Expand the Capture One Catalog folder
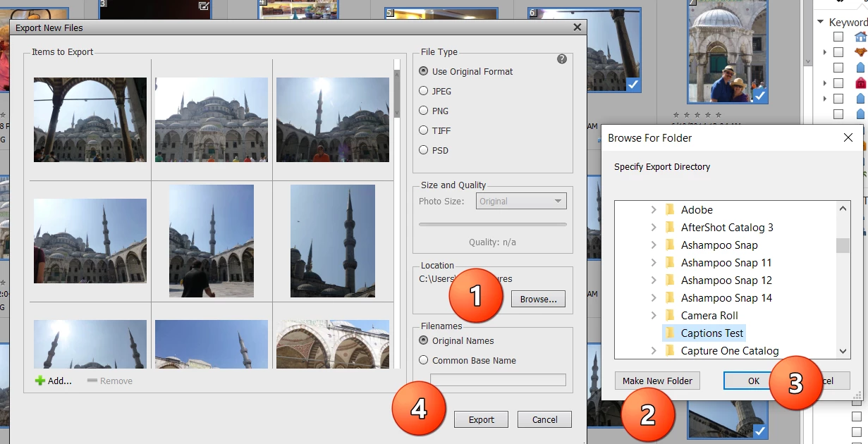This screenshot has height=444, width=868. pyautogui.click(x=653, y=350)
